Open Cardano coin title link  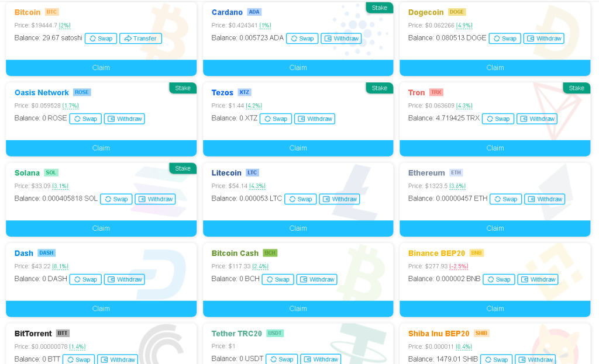227,12
